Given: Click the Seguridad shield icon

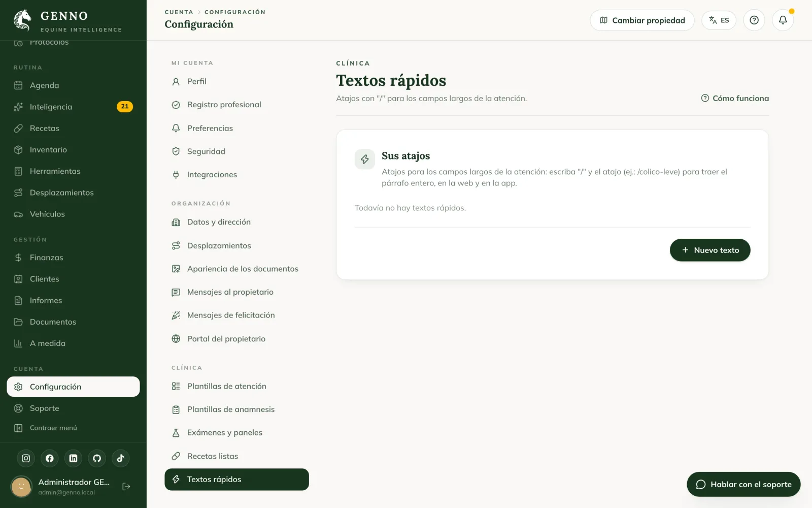Looking at the screenshot, I should click(176, 151).
